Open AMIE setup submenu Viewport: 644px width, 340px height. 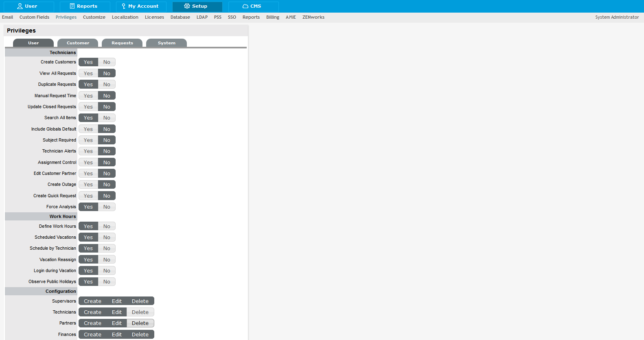point(291,17)
